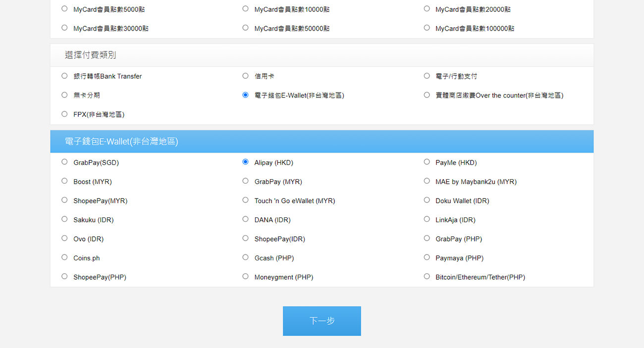The width and height of the screenshot is (644, 348).
Task: Choose MyCard會員點數100000點 radio button
Action: click(x=427, y=28)
